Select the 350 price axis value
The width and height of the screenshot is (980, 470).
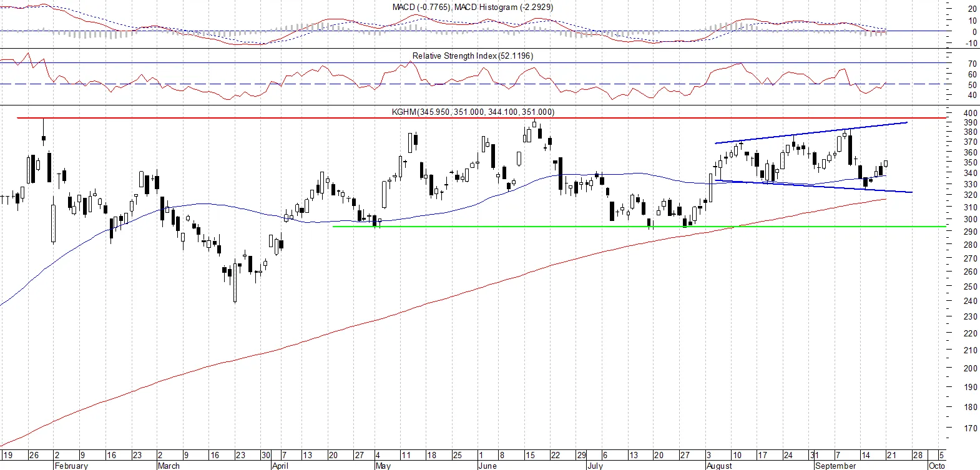971,163
